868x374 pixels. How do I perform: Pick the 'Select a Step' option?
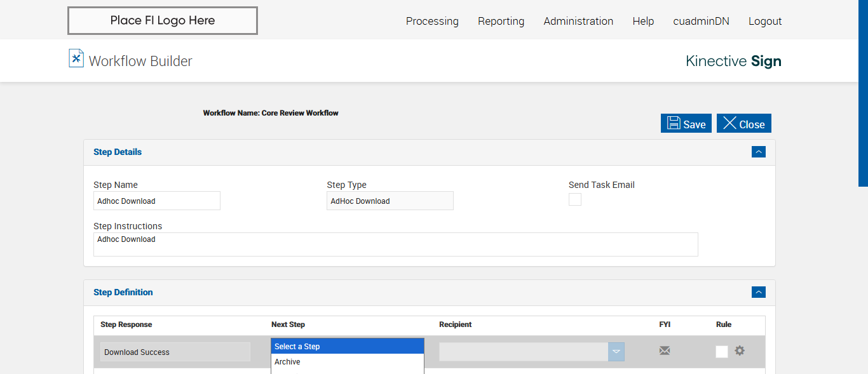[x=347, y=347]
